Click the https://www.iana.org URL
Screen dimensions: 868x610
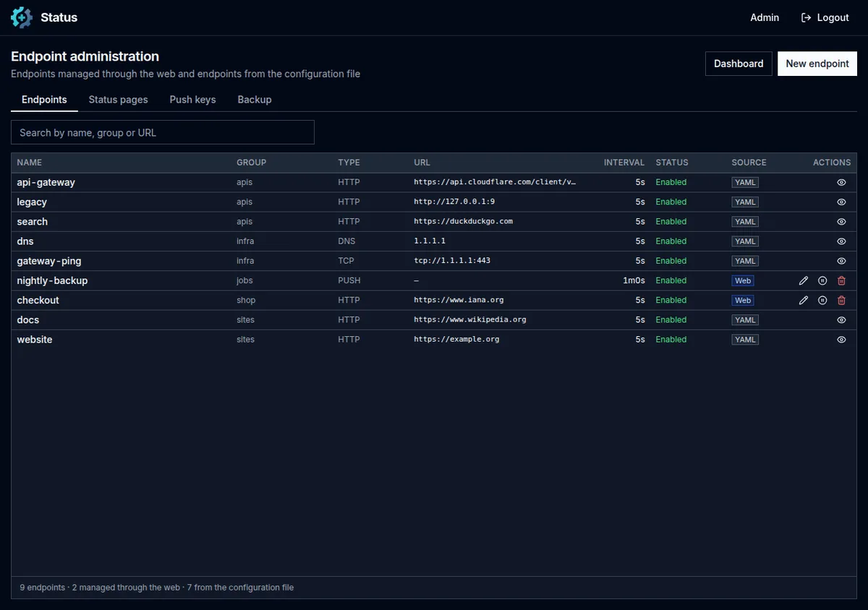[x=459, y=300]
